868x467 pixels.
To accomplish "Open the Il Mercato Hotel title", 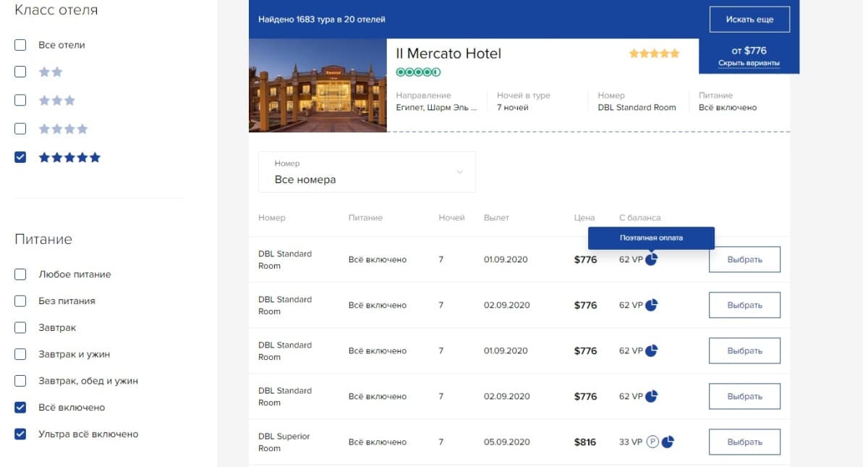I will (448, 54).
